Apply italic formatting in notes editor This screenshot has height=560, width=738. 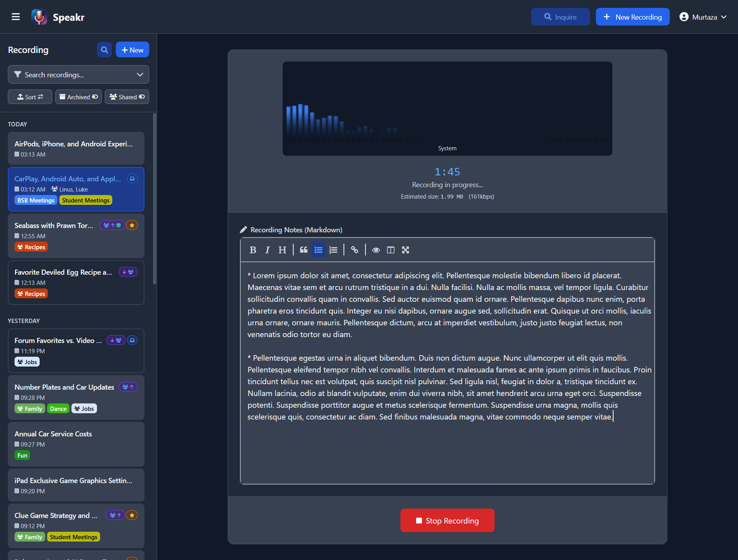click(x=267, y=250)
